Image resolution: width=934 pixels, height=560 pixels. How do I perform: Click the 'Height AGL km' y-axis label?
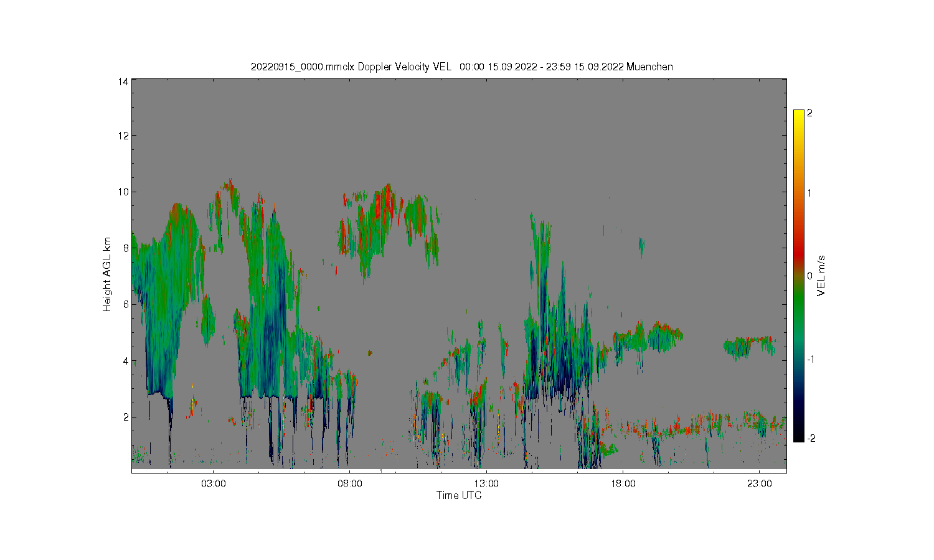[107, 274]
